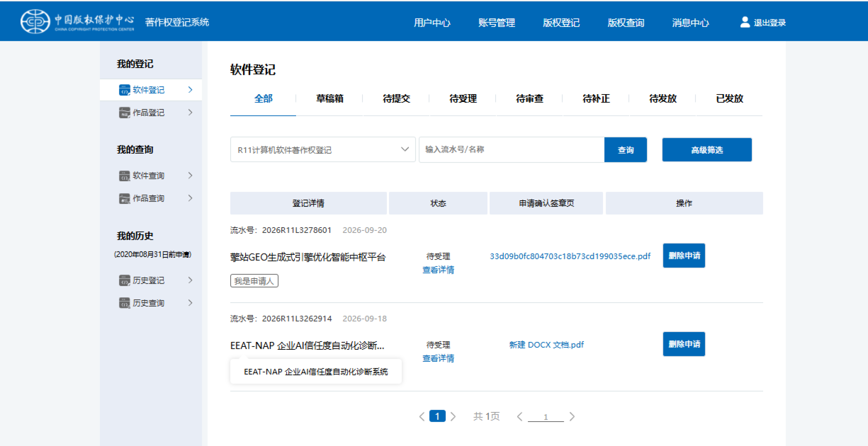
Task: Open 版权查询 in the top navigation
Action: pos(626,23)
